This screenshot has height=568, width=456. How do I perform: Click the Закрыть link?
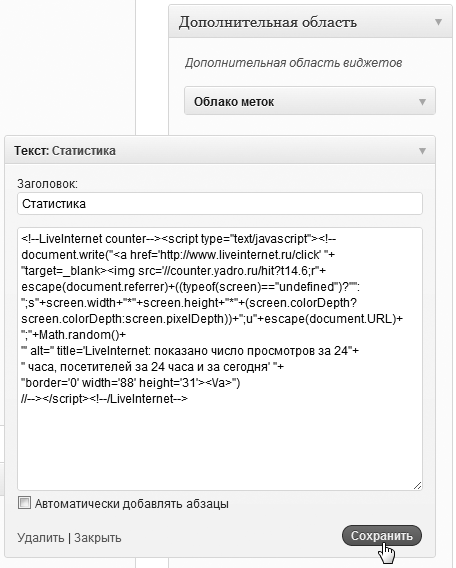point(97,538)
